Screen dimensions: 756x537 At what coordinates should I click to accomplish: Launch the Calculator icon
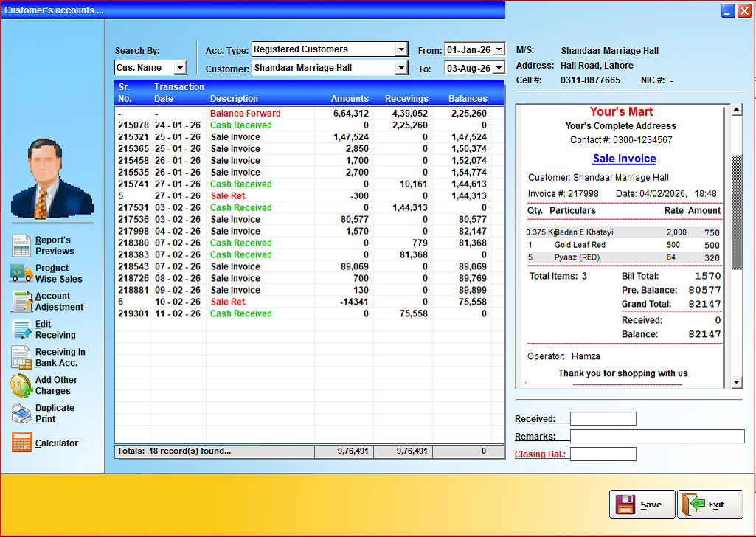tap(21, 442)
